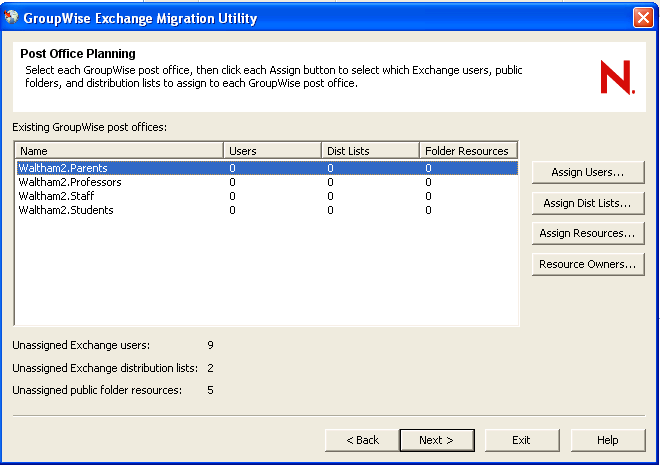Click the Users column header
The height and width of the screenshot is (465, 660).
click(x=272, y=151)
